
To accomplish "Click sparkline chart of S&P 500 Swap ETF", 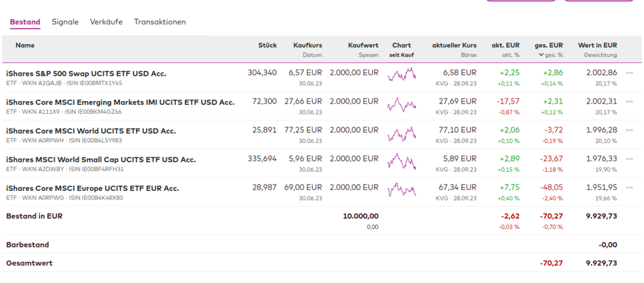I will click(401, 76).
